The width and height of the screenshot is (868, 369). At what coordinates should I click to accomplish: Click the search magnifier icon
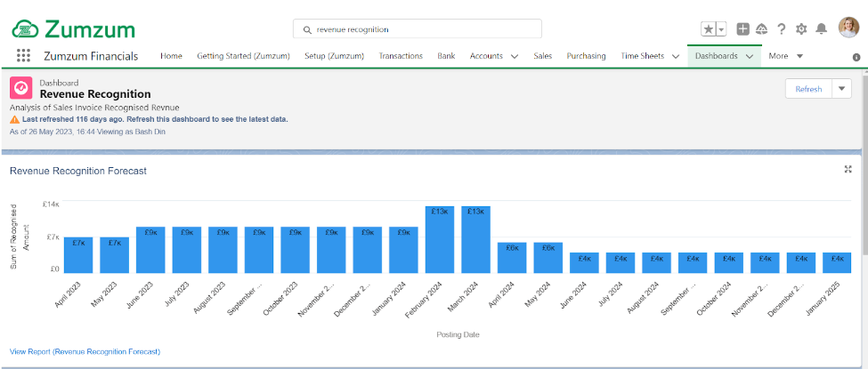[307, 30]
